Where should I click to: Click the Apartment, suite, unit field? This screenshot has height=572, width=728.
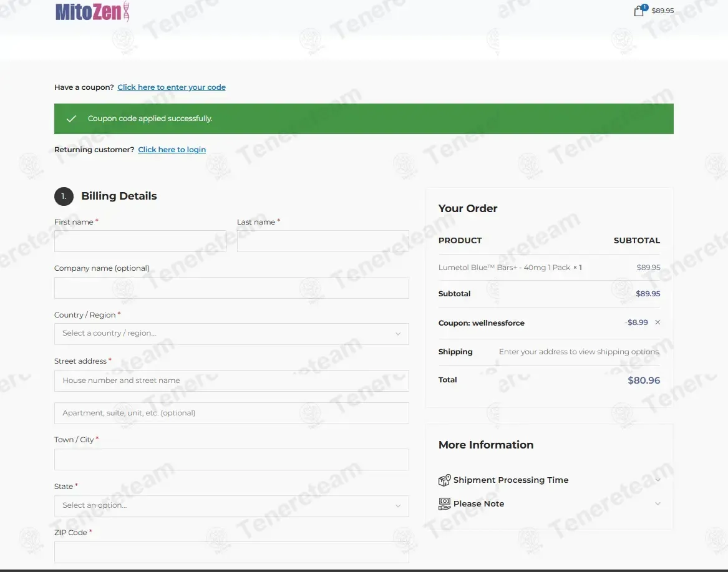coord(231,413)
